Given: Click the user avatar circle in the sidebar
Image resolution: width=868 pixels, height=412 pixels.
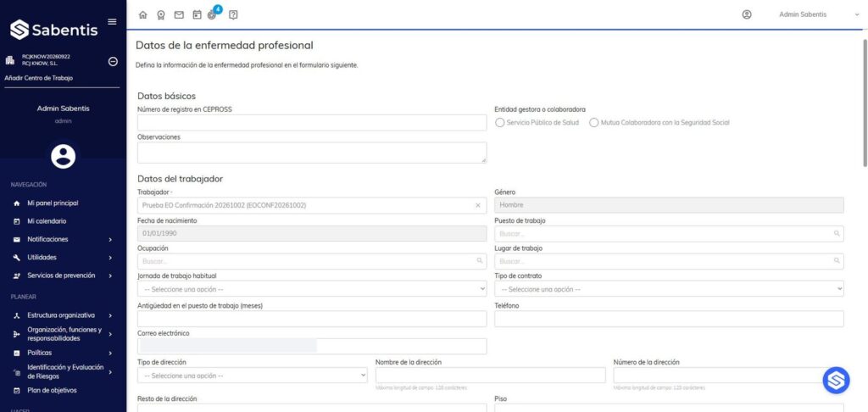Looking at the screenshot, I should [x=63, y=156].
